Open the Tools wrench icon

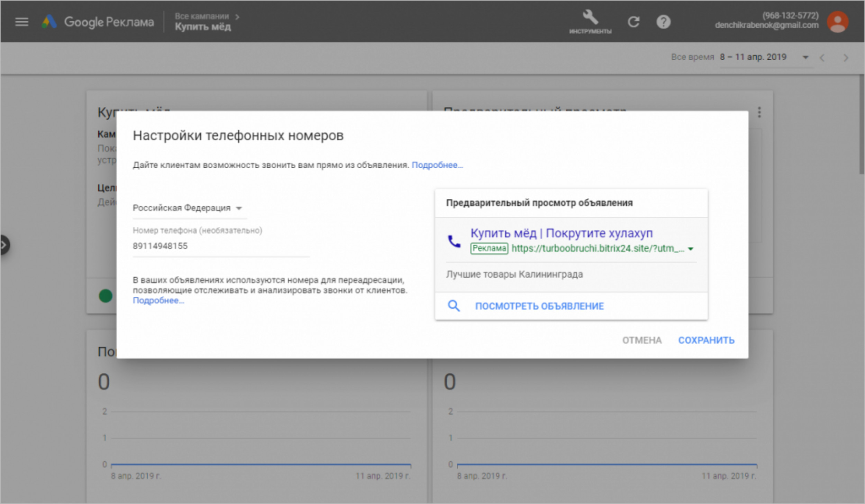(590, 17)
